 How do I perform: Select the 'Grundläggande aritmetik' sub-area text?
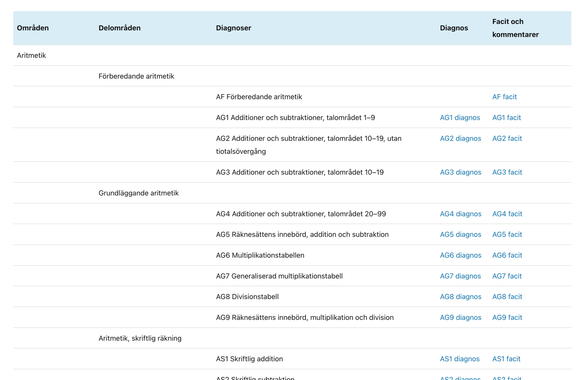click(x=139, y=193)
